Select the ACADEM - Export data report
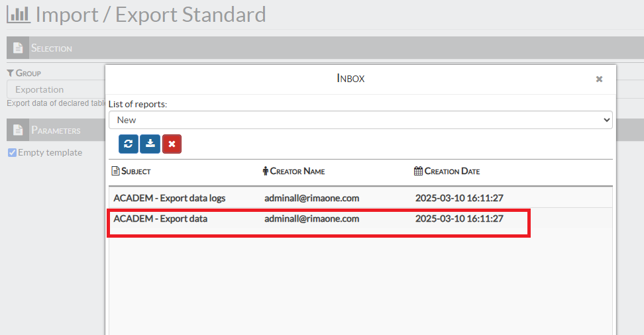Image resolution: width=644 pixels, height=335 pixels. click(x=160, y=218)
